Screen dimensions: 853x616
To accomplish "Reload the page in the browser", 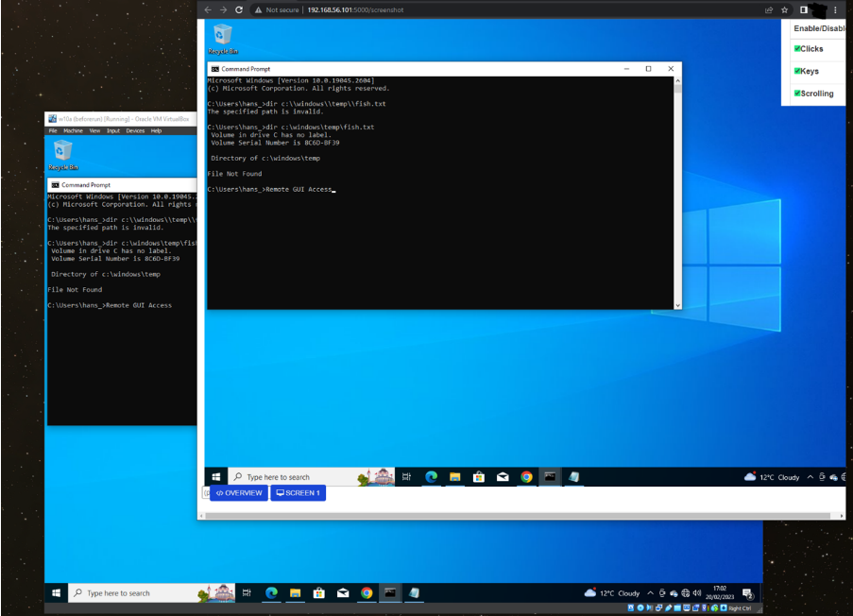I will click(239, 9).
